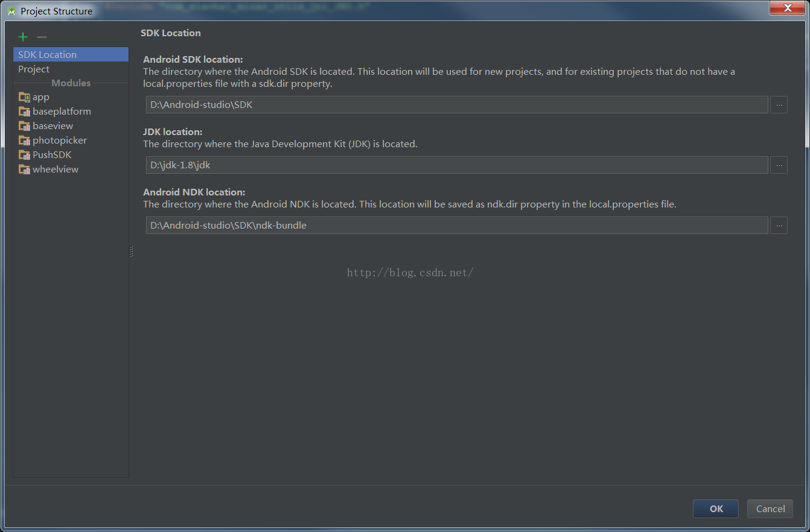Select the app module icon

25,97
